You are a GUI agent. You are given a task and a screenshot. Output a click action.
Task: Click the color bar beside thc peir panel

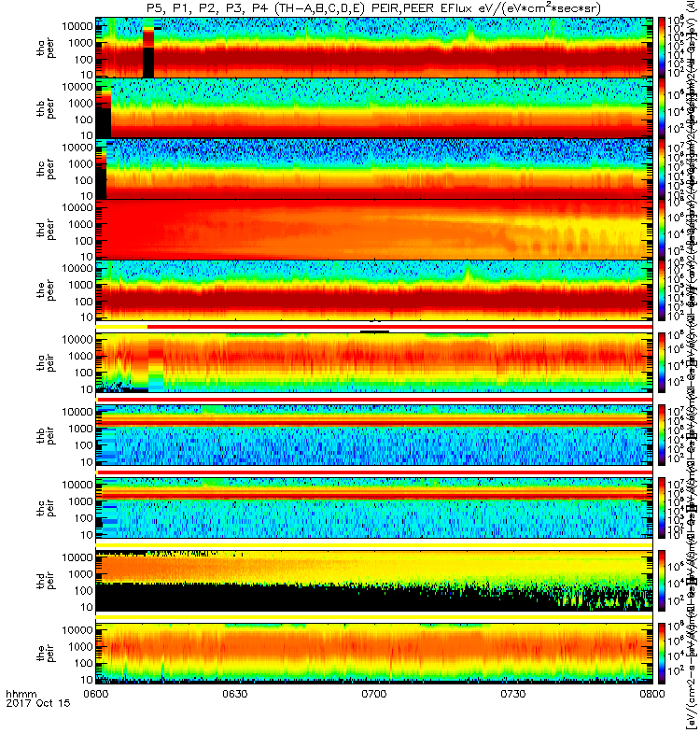pos(662,508)
